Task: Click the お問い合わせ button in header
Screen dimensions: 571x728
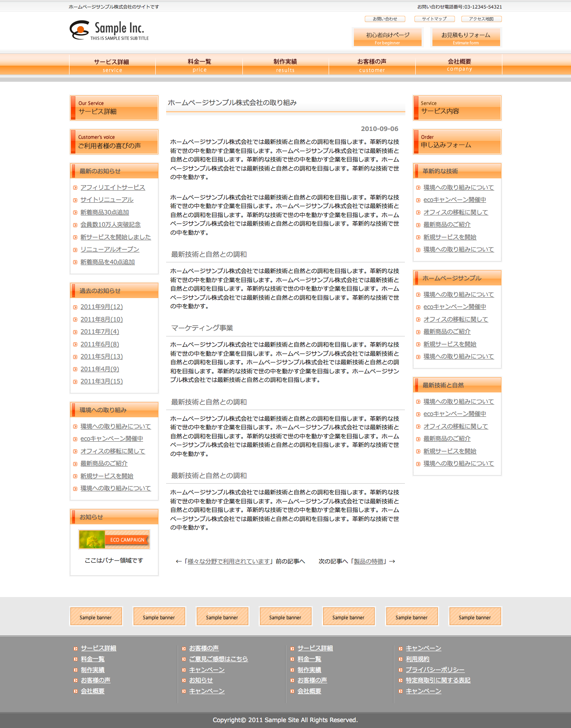Action: coord(385,19)
